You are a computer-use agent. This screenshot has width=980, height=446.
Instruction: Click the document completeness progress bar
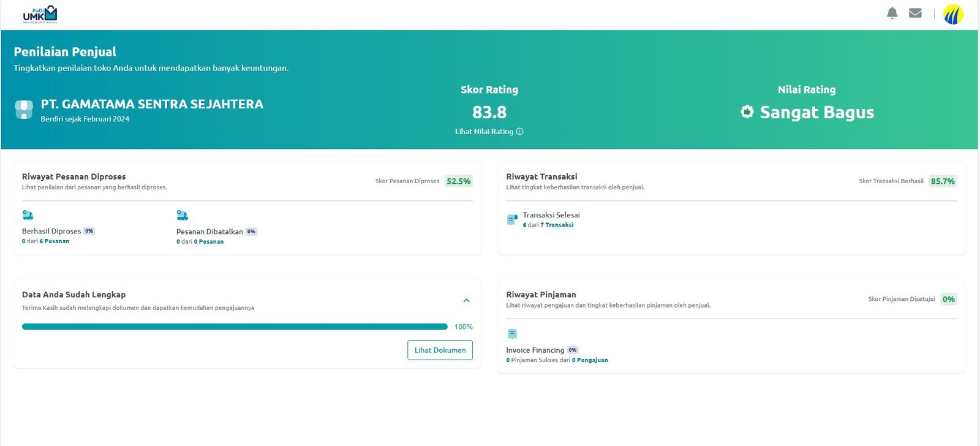[x=235, y=327]
